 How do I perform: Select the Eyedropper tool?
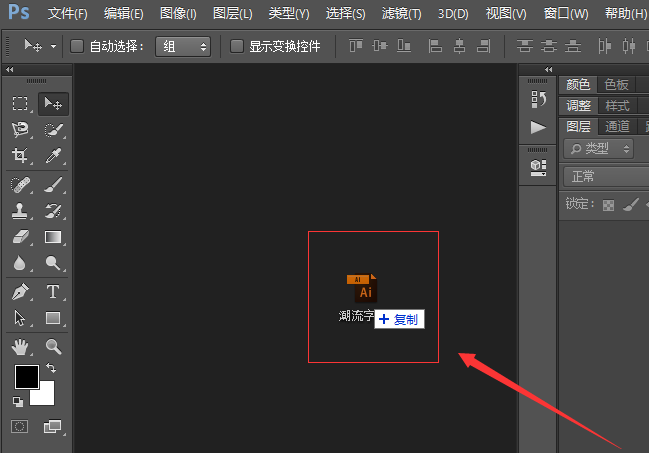tap(53, 155)
